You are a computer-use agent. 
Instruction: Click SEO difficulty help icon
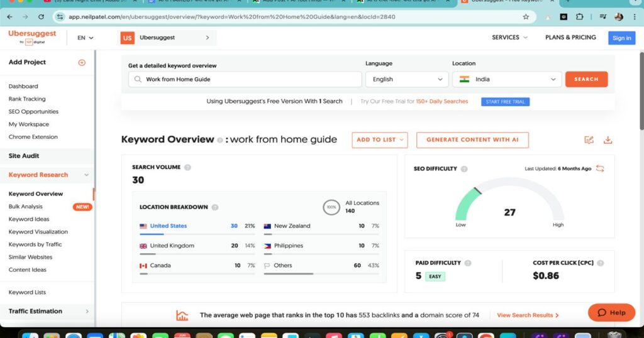(x=464, y=169)
